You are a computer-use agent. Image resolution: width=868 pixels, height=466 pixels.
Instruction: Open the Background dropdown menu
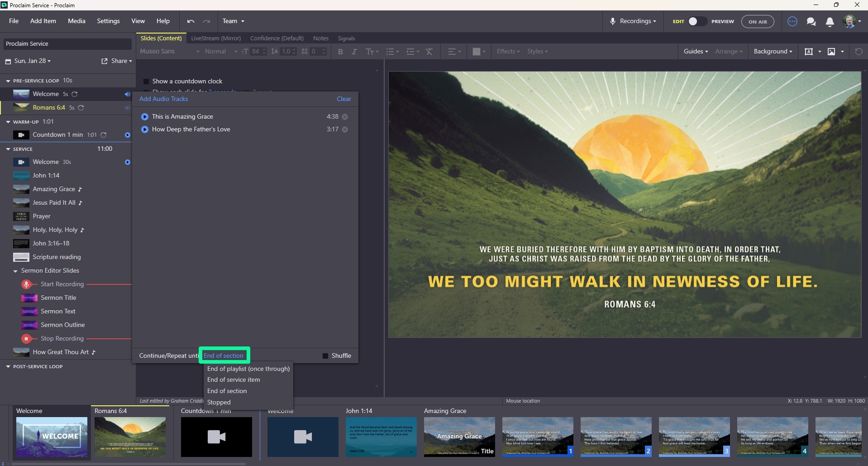773,52
